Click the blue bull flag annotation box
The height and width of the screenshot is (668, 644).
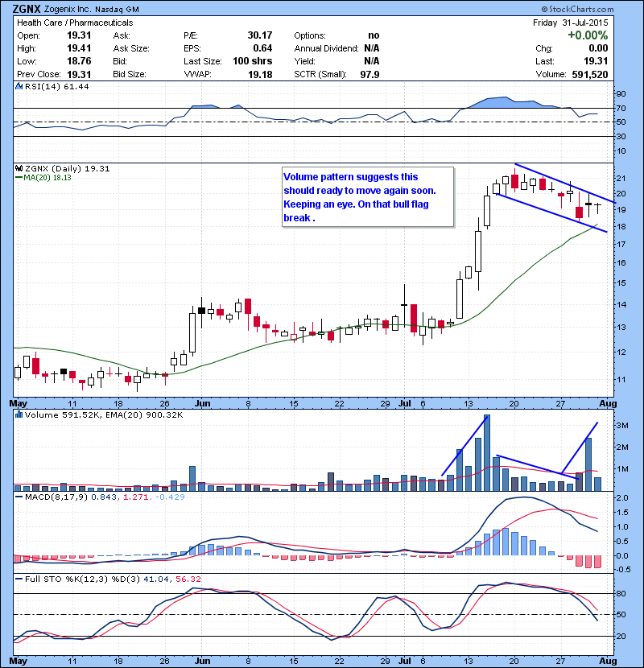pyautogui.click(x=368, y=197)
